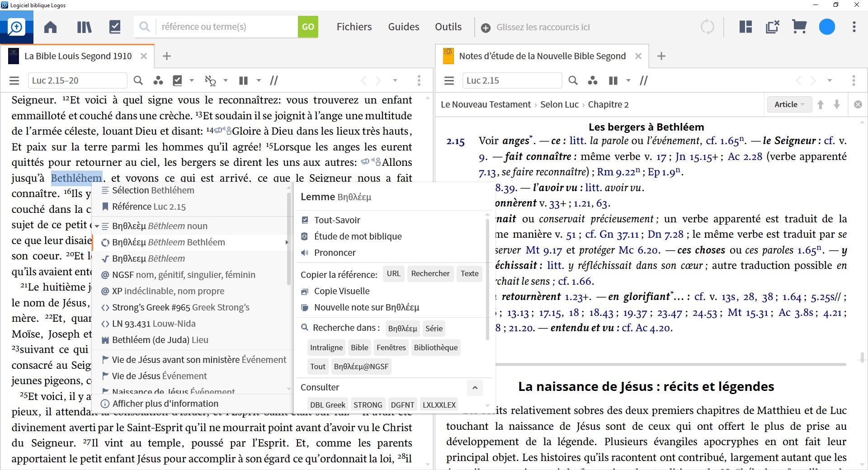Open the blue user account avatar
This screenshot has width=868, height=470.
tap(827, 27)
